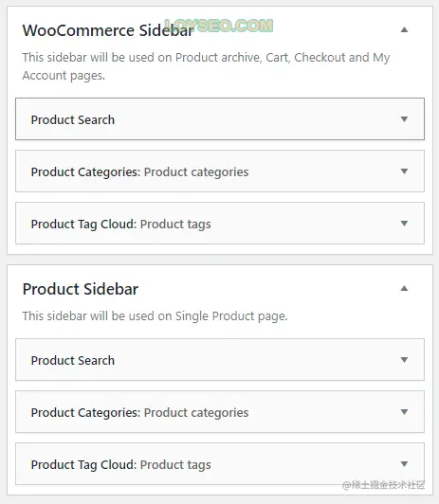The width and height of the screenshot is (439, 504).
Task: Expand Product Tag Cloud arrow in WooCommerce Sidebar
Action: (404, 223)
